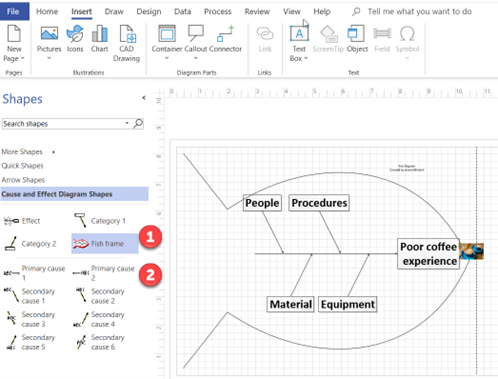
Task: Open the Process ribbon tab
Action: coord(218,11)
